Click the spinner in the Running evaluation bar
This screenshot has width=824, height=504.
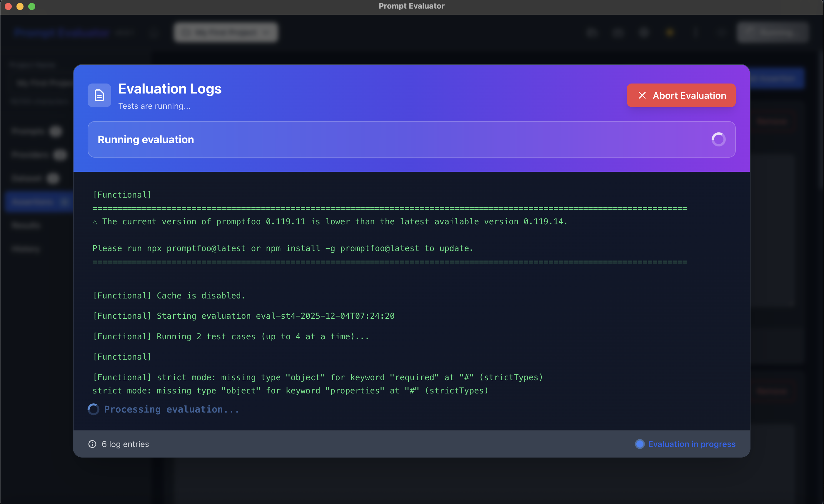(718, 139)
